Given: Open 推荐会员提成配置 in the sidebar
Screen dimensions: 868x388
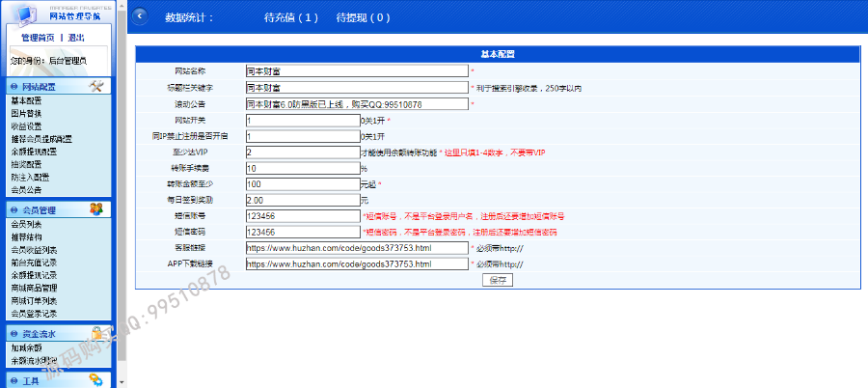Looking at the screenshot, I should (41, 139).
